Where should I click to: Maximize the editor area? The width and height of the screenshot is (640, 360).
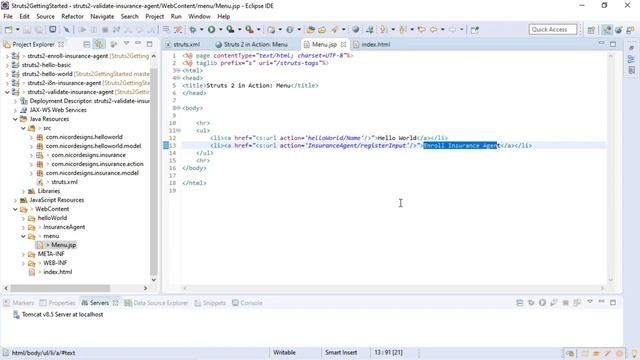613,44
